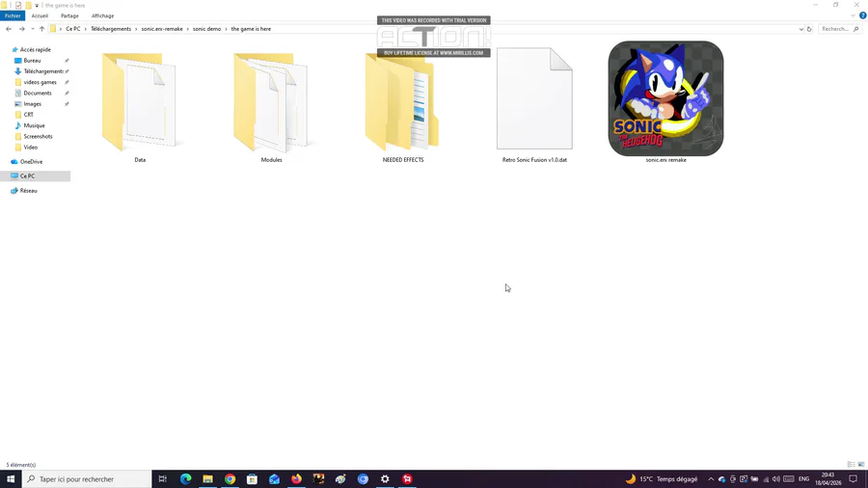This screenshot has width=868, height=488.
Task: Open File Explorer from the taskbar
Action: (207, 479)
